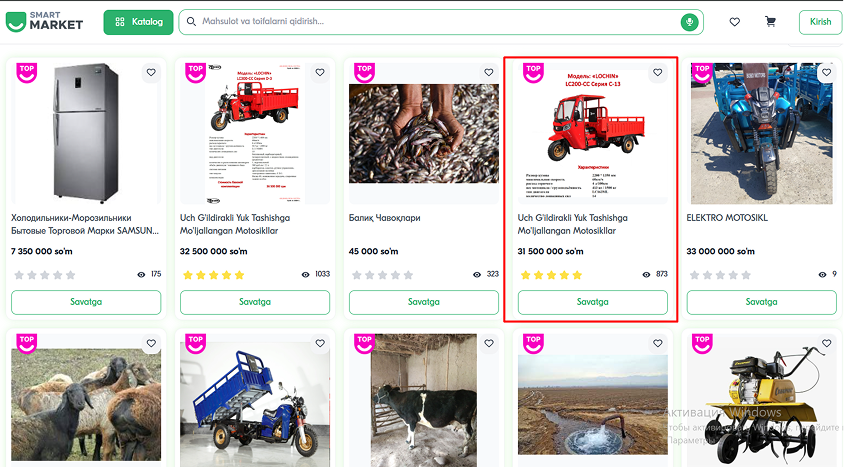Click Savatga under Балиқ Чавоқлари
This screenshot has height=467, width=844.
(424, 301)
